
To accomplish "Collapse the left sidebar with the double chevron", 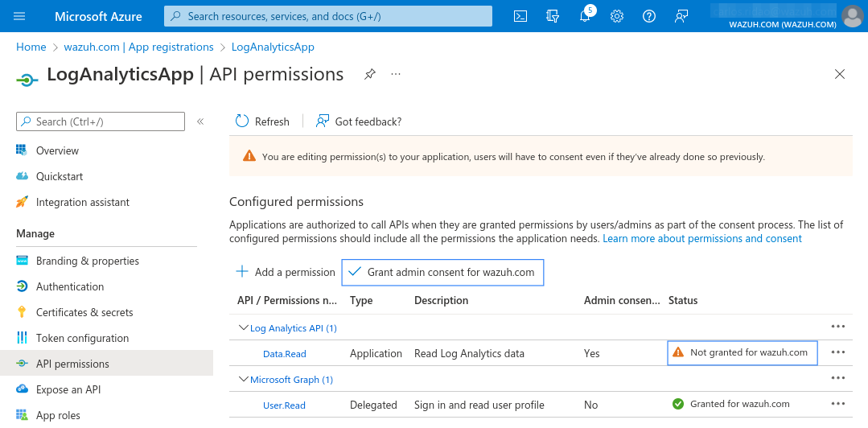I will pos(200,121).
